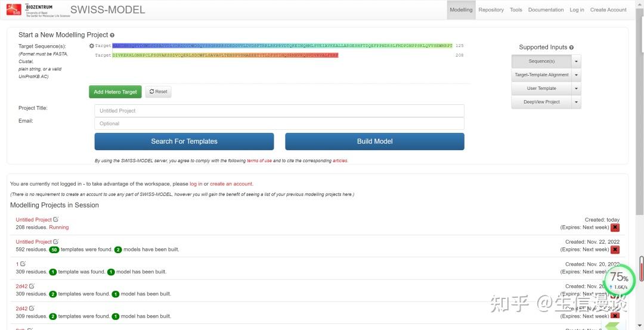Click the red Running status text

point(58,228)
